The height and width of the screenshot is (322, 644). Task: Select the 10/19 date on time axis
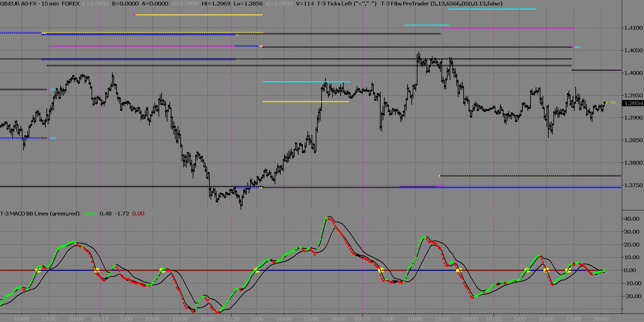(100, 319)
